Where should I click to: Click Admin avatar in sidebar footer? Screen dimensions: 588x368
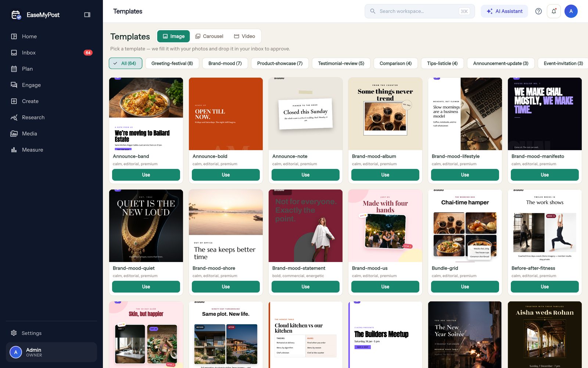point(16,352)
